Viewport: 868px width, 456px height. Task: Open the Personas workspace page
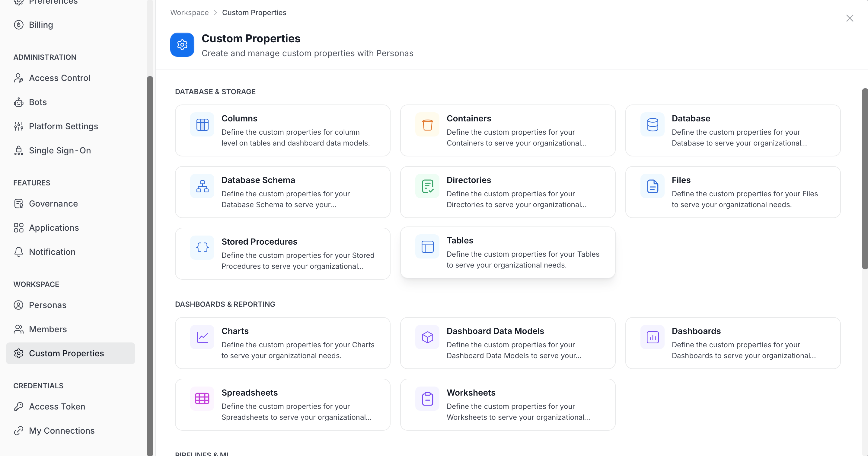[71, 305]
